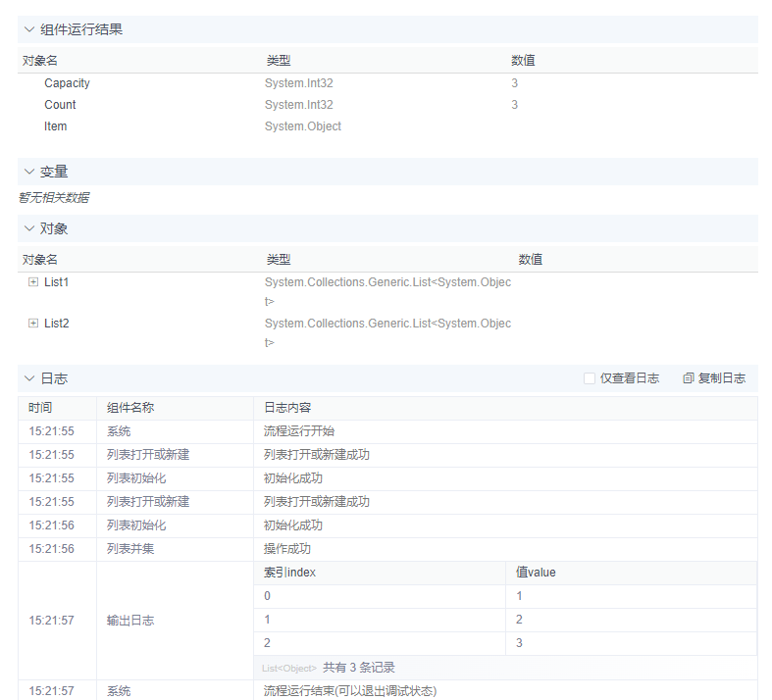Click the 日志内容 column header
Image resolution: width=772 pixels, height=700 pixels.
coord(287,407)
